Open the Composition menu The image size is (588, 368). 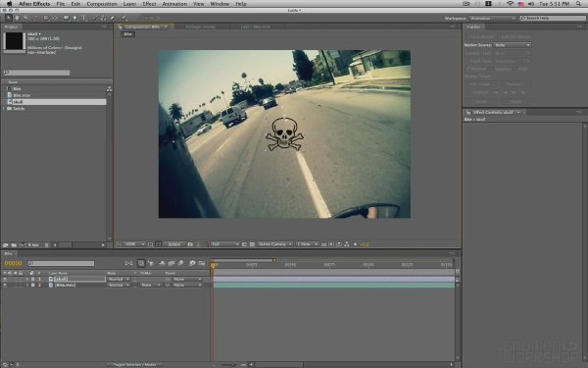102,4
